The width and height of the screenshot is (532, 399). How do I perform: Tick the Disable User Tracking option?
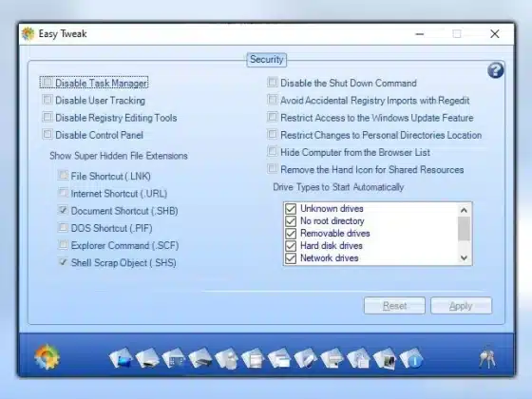[x=47, y=100]
